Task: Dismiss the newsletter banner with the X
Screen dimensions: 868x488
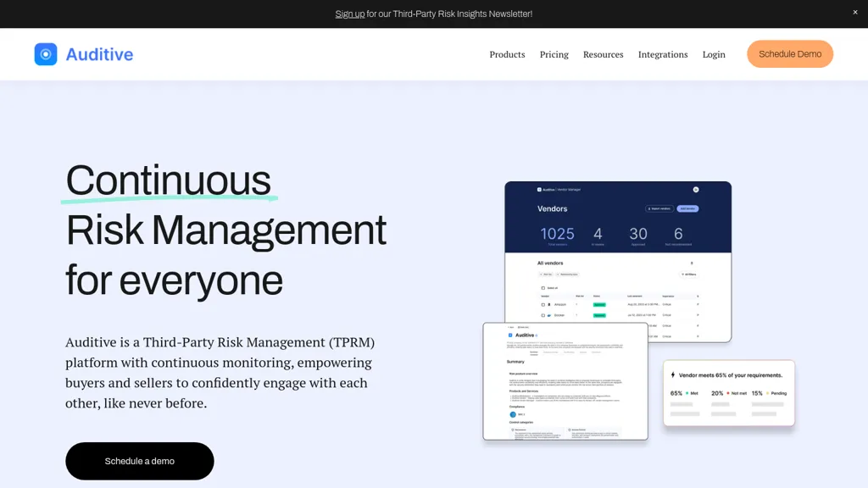Action: point(855,13)
